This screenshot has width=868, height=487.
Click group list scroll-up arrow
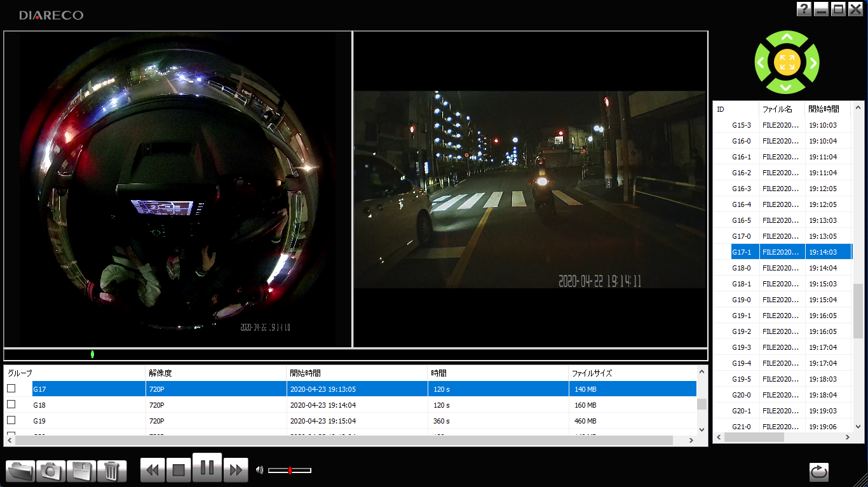(x=702, y=371)
